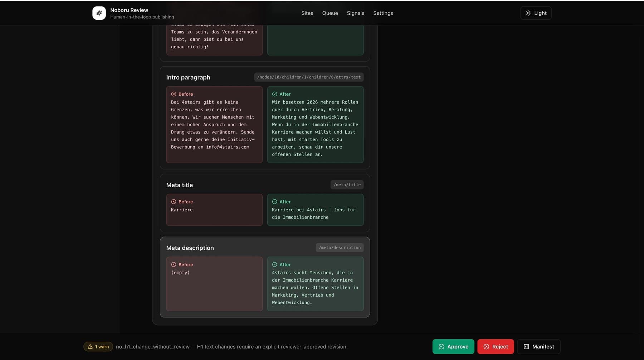The width and height of the screenshot is (644, 360).
Task: Open the Sites nav item
Action: [x=307, y=13]
